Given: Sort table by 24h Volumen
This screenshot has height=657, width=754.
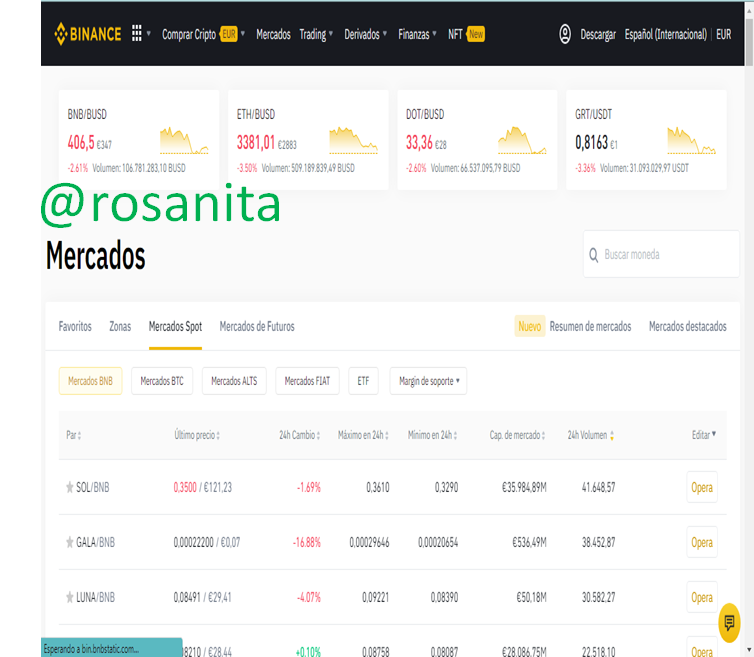Looking at the screenshot, I should click(591, 435).
